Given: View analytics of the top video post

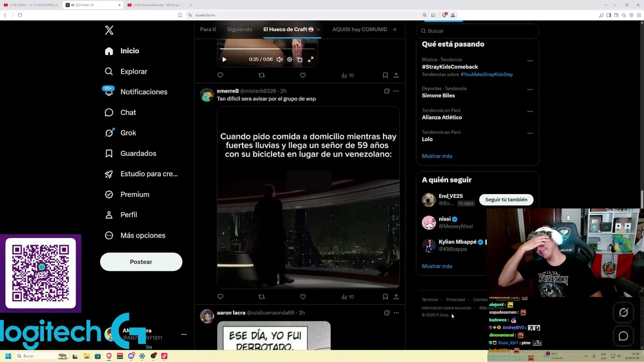Looking at the screenshot, I should [x=347, y=75].
